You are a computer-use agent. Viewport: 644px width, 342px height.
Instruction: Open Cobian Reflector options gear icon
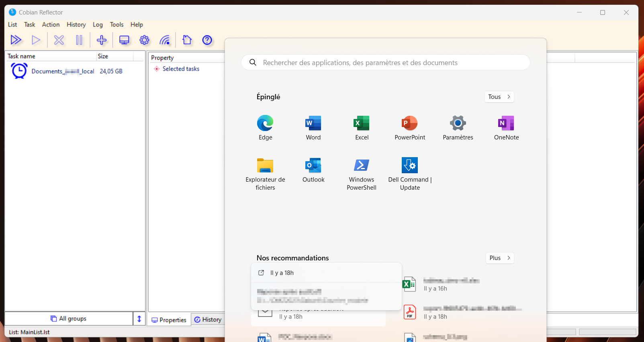tap(144, 40)
